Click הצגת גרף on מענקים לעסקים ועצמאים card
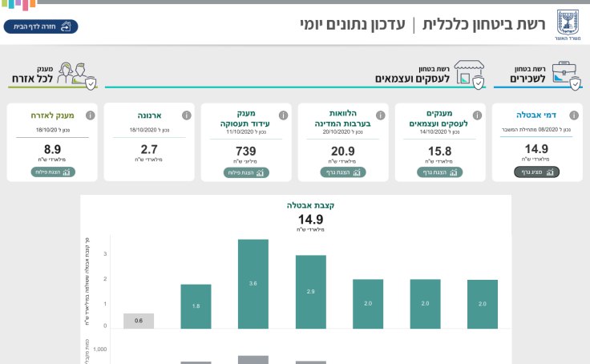The height and width of the screenshot is (364, 590). tap(439, 172)
